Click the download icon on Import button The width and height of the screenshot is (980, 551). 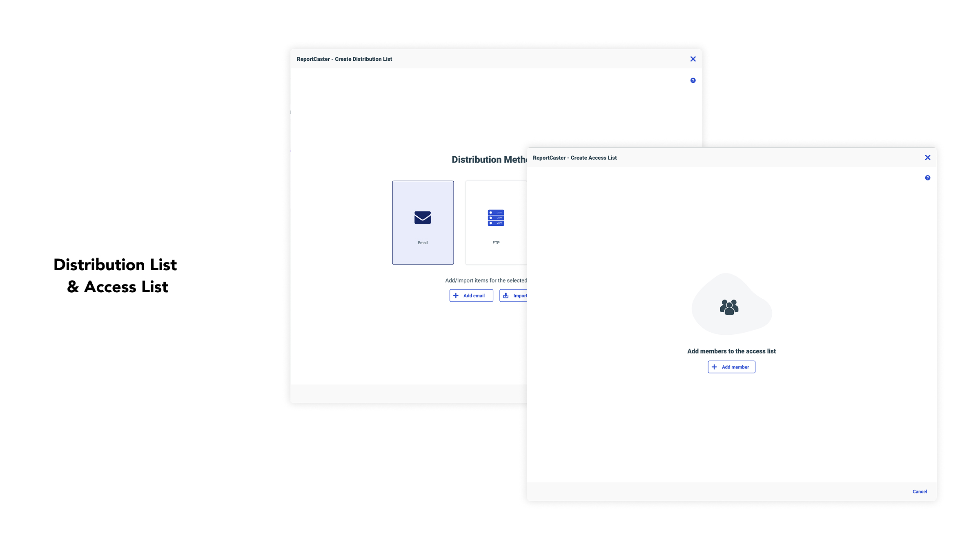(x=506, y=295)
